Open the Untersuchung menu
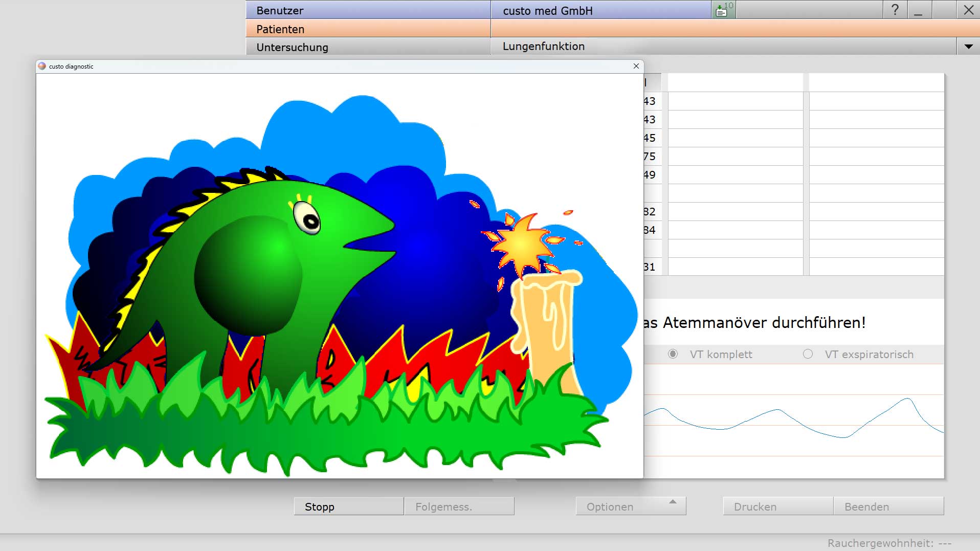This screenshot has width=980, height=551. point(368,47)
